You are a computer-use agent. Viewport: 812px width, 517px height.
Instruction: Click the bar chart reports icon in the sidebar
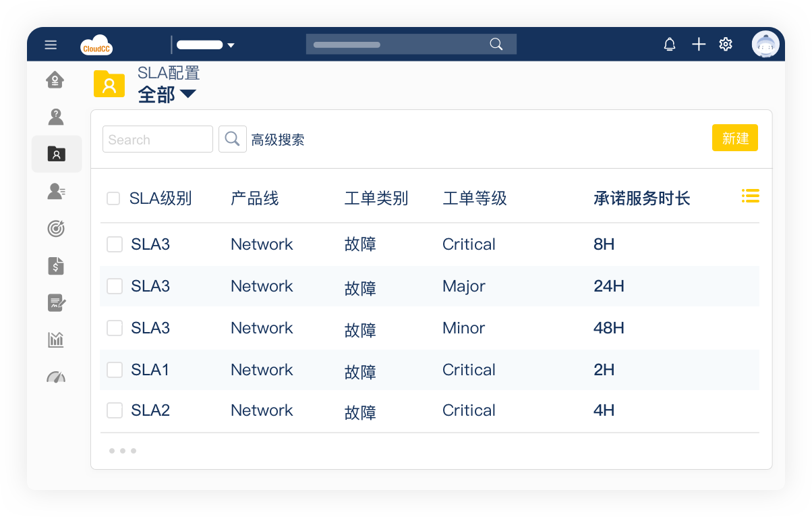(56, 339)
